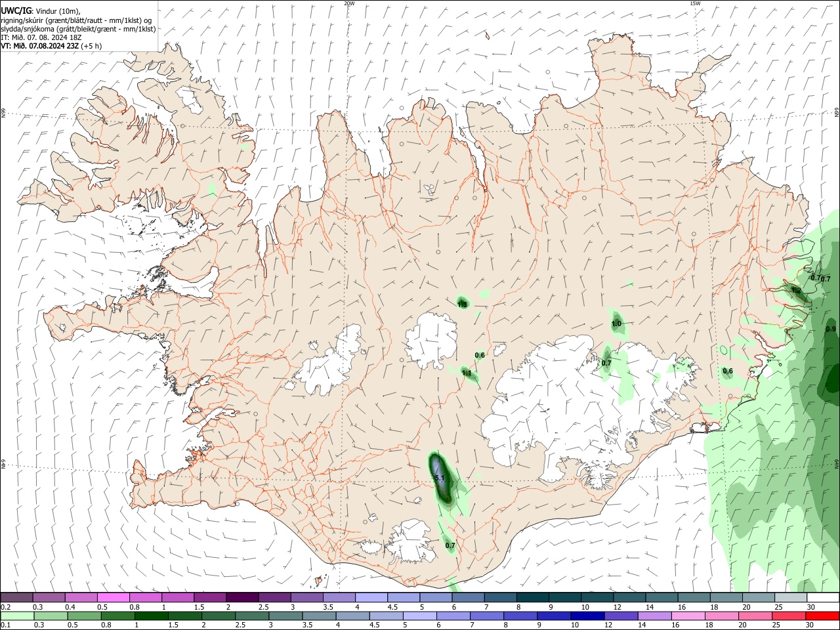Image resolution: width=840 pixels, height=630 pixels.
Task: Select the 'rigning/skúrir' legend description line
Action: [x=76, y=20]
